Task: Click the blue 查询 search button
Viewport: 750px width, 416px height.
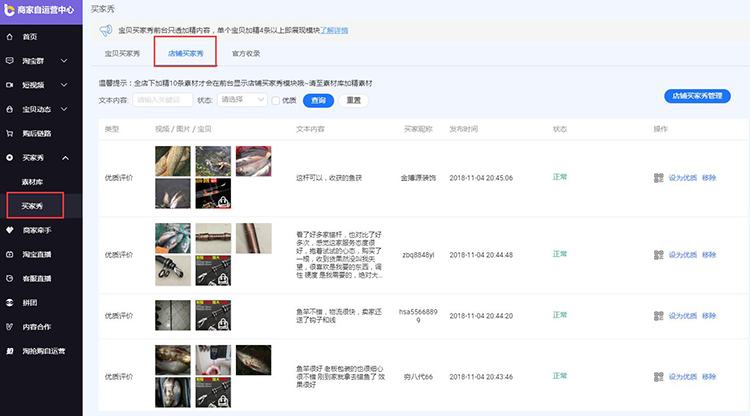Action: [x=318, y=100]
